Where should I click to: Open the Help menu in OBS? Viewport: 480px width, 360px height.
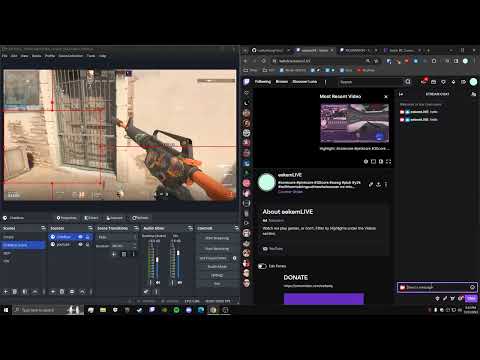coord(102,56)
